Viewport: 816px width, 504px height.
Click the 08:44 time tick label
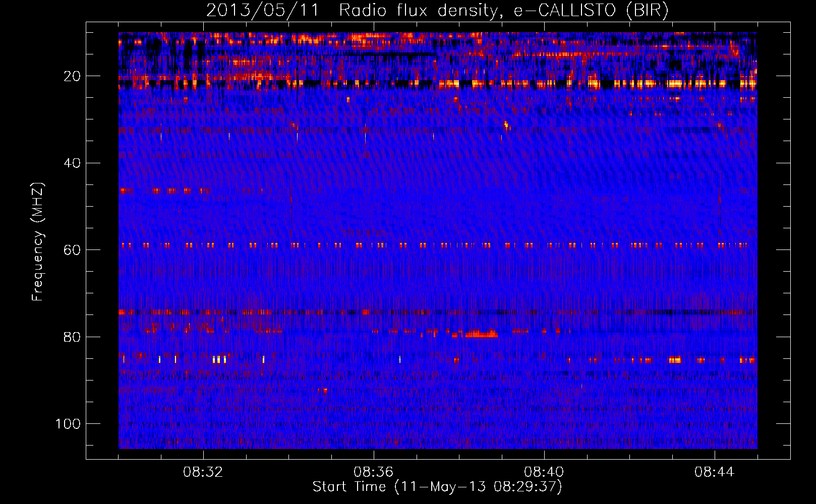(714, 472)
